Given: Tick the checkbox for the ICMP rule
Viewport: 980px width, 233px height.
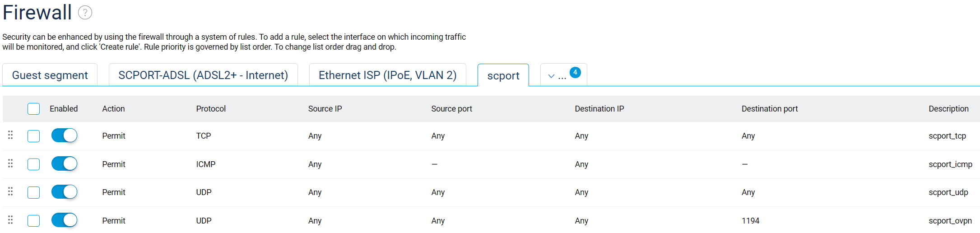Looking at the screenshot, I should (34, 164).
